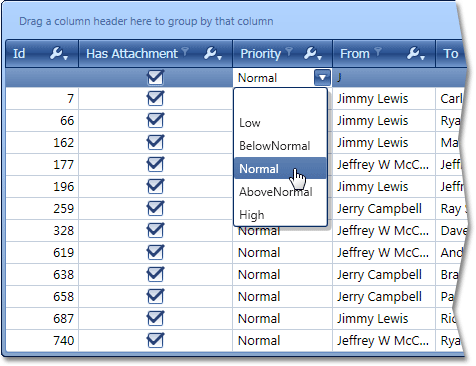Open the Id column wrench menu
Viewport: 476px width, 366px height.
[x=59, y=53]
